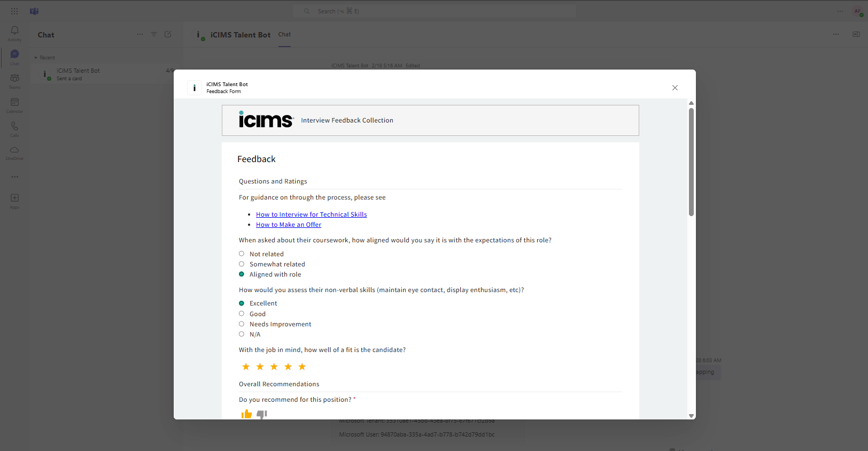Select the 'Aligned with role' radio option
Screen dimensions: 868x451
(x=242, y=274)
